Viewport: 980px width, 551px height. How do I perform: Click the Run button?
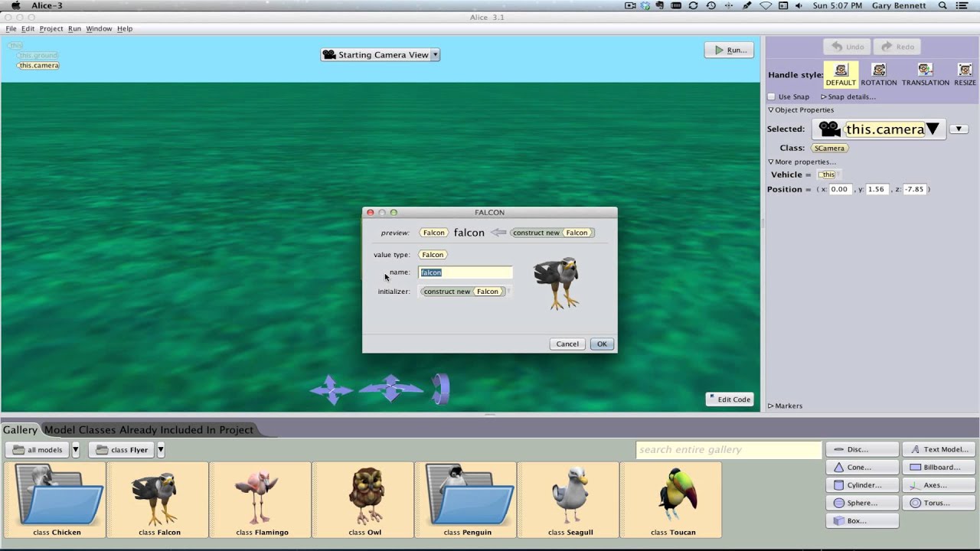729,50
